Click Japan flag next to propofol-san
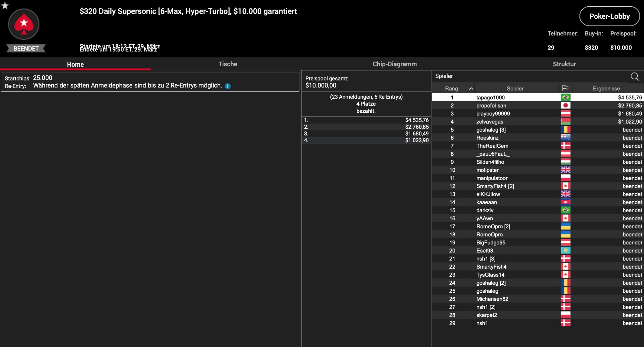644x347 pixels. click(x=565, y=105)
